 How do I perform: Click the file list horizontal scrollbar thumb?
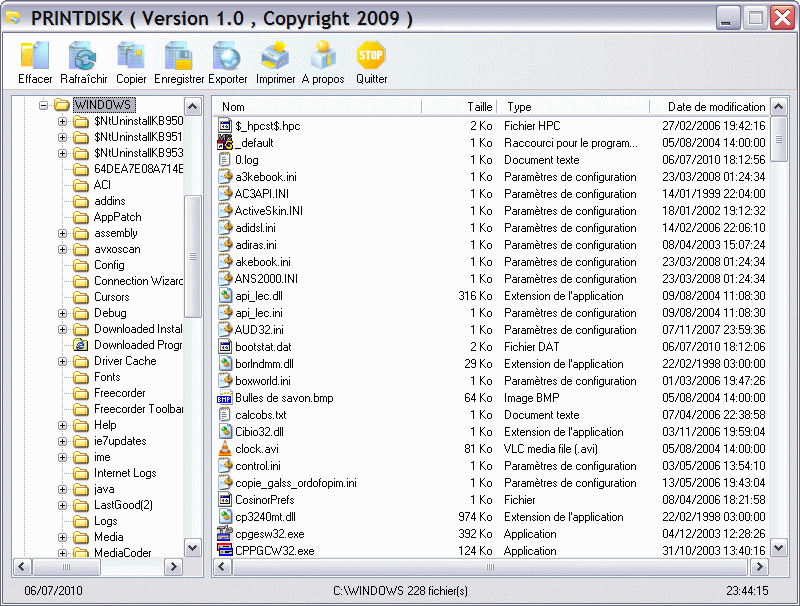[490, 567]
